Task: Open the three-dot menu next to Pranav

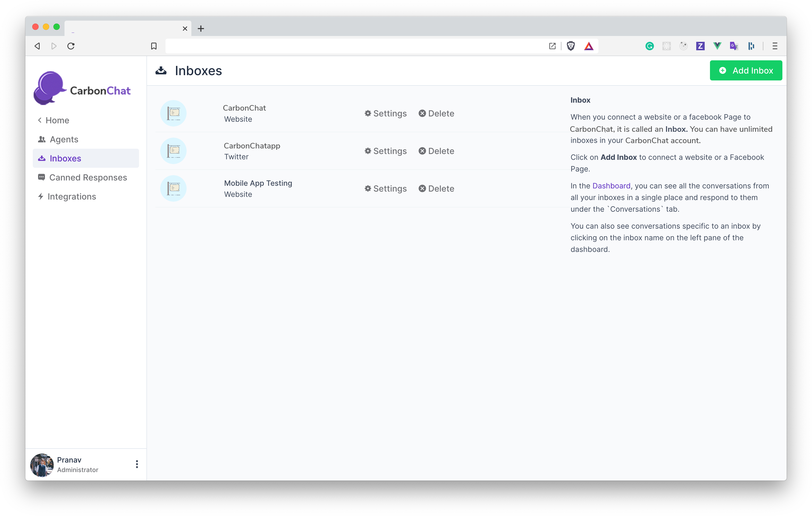Action: click(137, 464)
